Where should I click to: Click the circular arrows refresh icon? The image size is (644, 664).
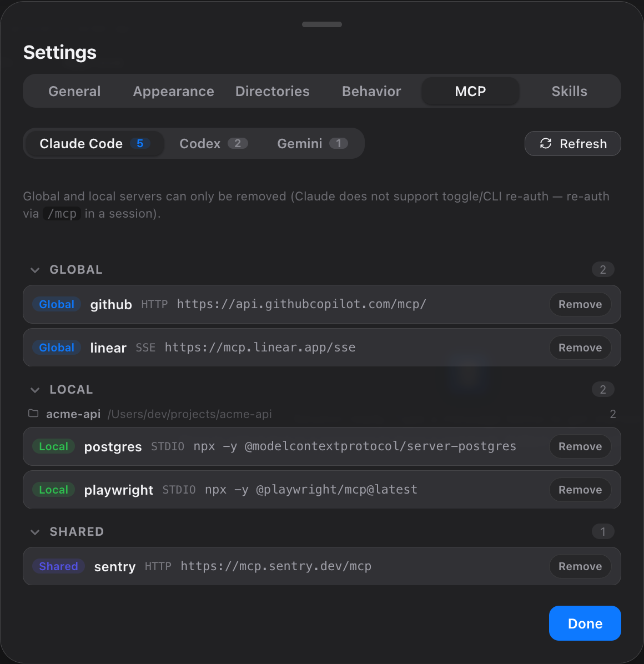(546, 144)
